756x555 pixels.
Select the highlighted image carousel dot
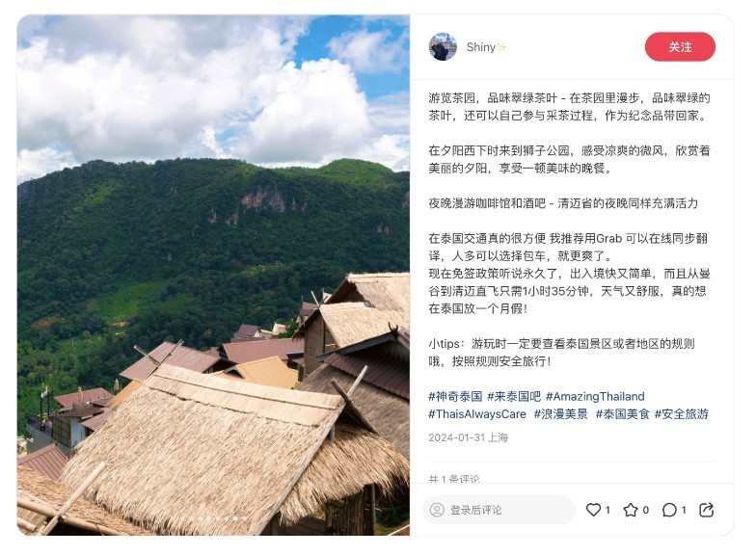pos(235,518)
